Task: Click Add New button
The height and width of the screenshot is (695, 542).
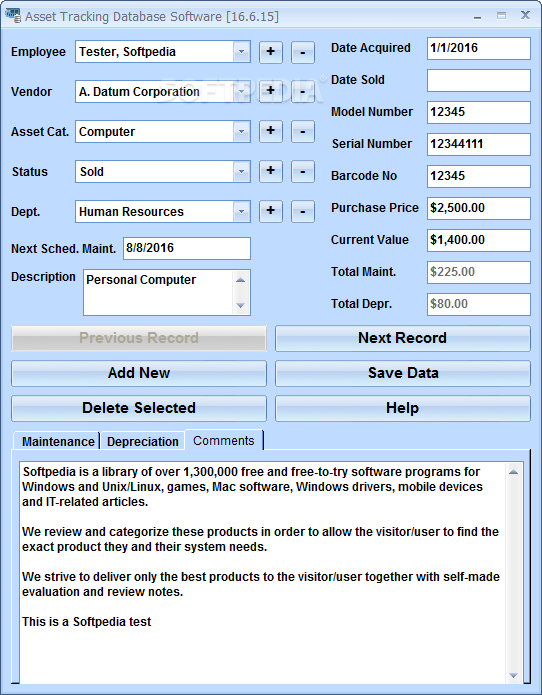Action: [139, 373]
